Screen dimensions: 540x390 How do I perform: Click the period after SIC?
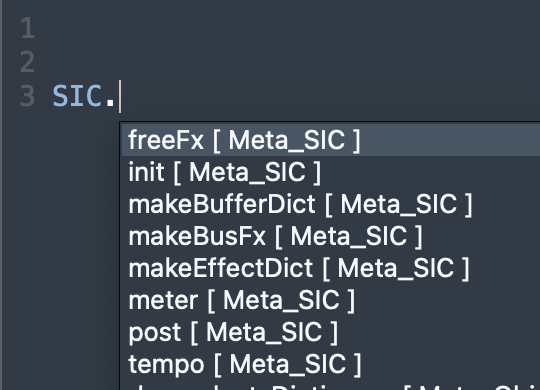[110, 102]
